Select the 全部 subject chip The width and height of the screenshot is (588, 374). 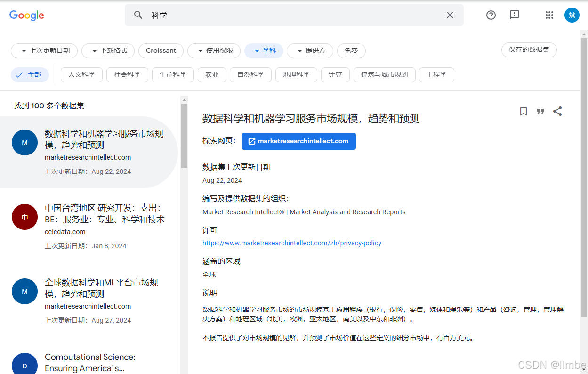pos(30,75)
